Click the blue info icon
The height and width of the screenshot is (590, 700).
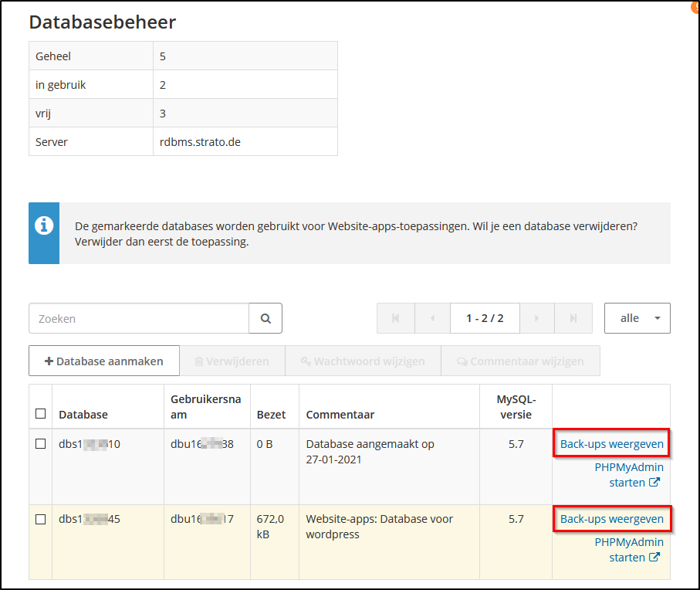coord(44,225)
